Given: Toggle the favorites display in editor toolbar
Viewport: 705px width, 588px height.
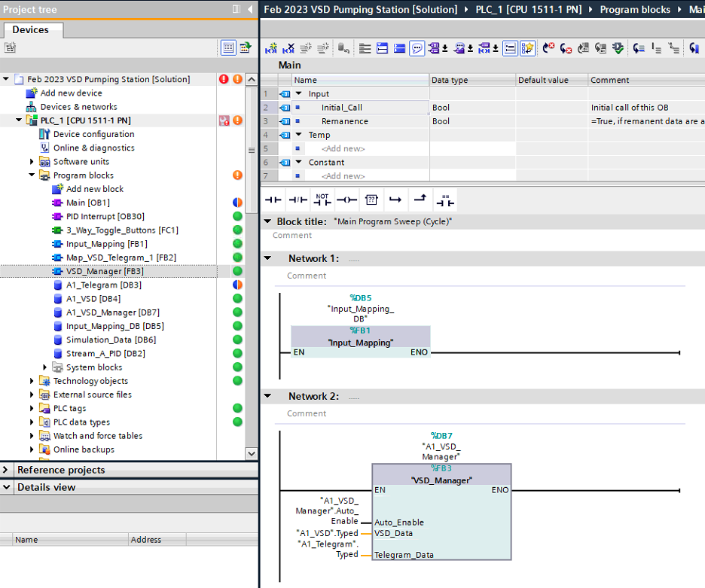Looking at the screenshot, I should tap(527, 48).
